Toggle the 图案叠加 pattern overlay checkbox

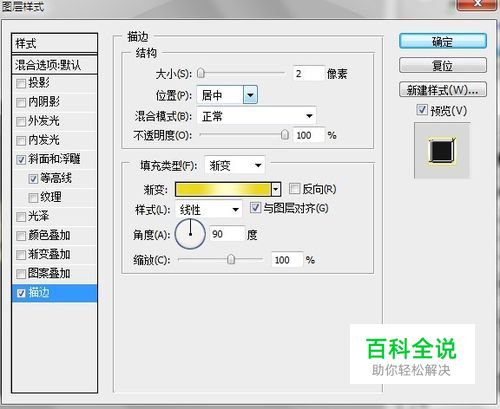[21, 274]
